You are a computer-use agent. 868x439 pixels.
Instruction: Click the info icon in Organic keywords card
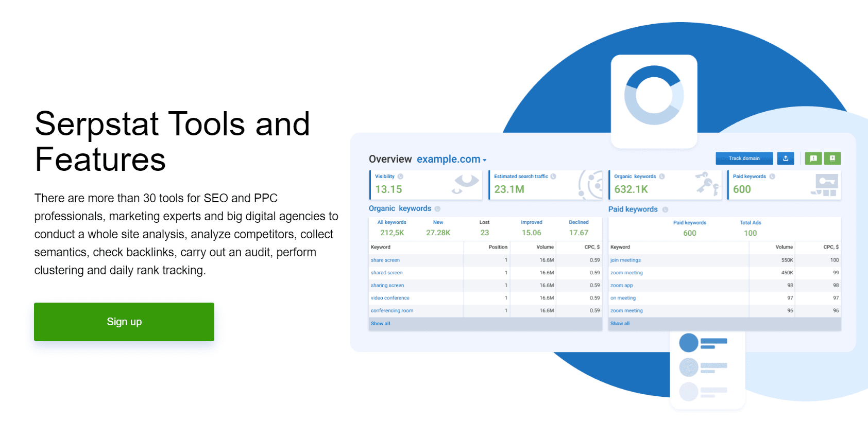662,177
